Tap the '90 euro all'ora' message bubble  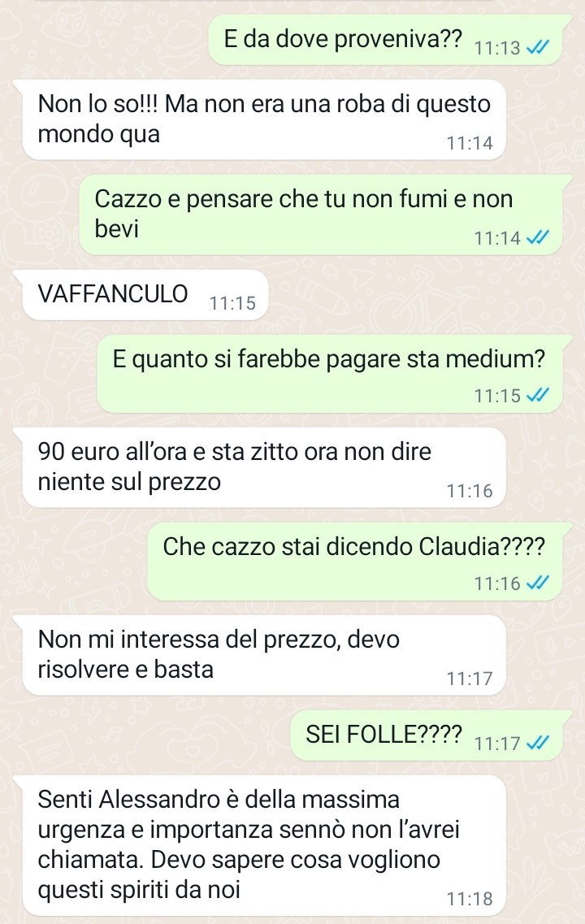click(264, 467)
